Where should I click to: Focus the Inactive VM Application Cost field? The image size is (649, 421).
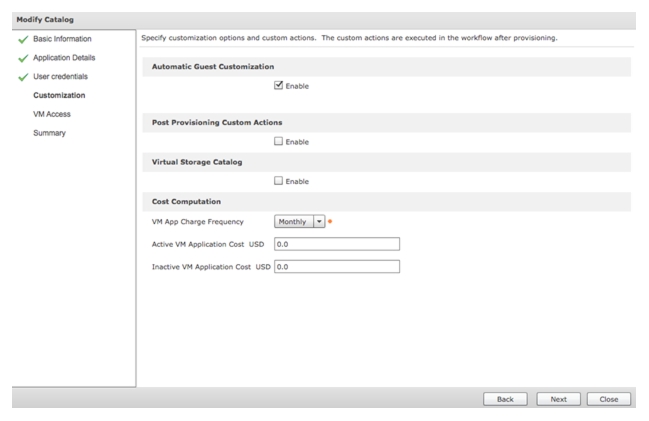[337, 267]
